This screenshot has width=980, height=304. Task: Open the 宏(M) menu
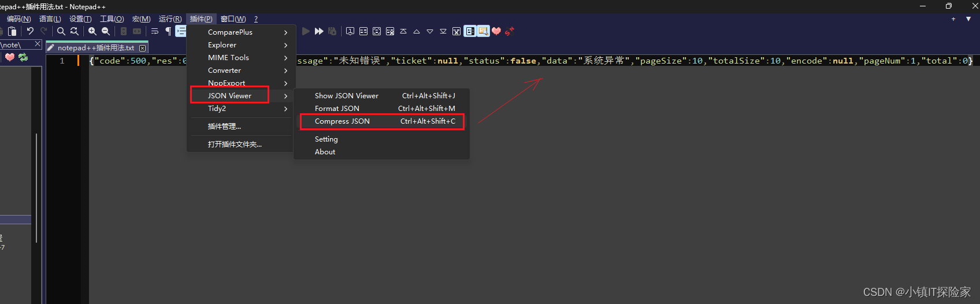[142, 19]
